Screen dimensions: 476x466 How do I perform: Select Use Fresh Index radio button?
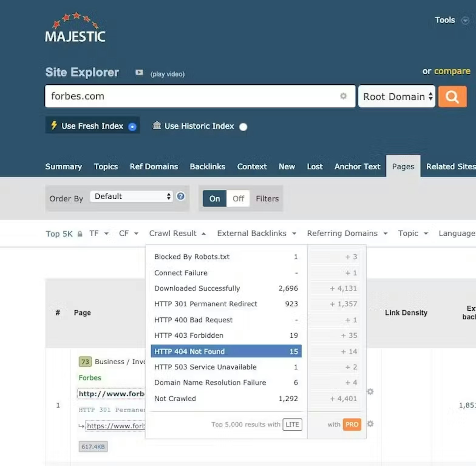(x=132, y=127)
